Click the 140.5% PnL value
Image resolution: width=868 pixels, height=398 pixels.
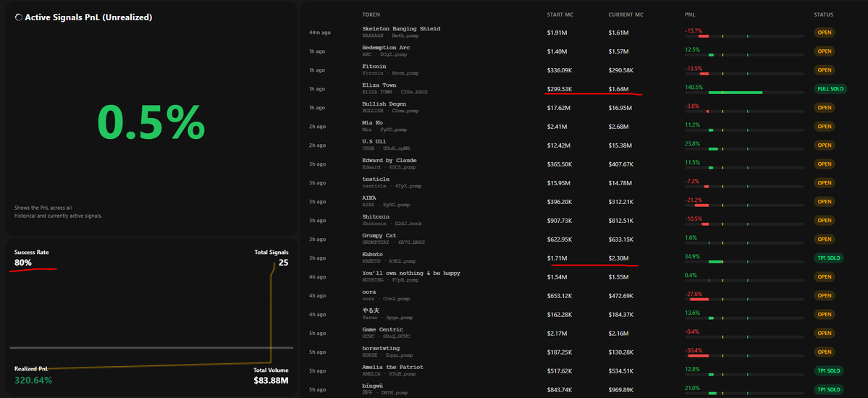694,87
